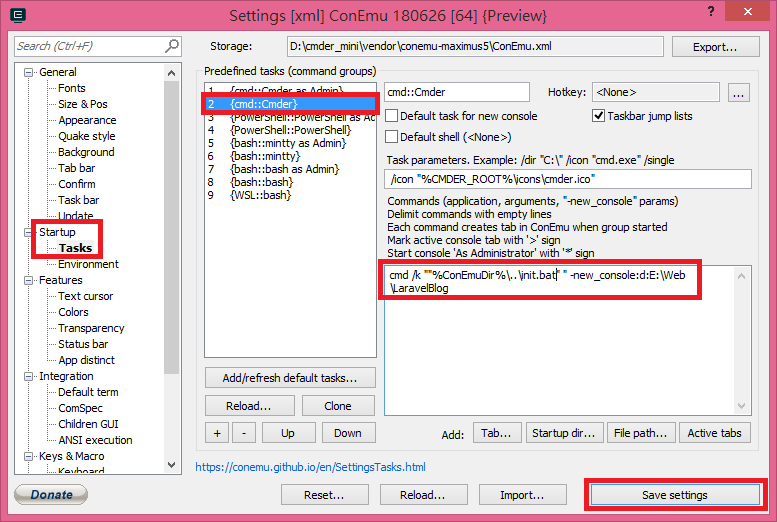Click Save settings button
Image resolution: width=777 pixels, height=522 pixels.
pyautogui.click(x=675, y=495)
